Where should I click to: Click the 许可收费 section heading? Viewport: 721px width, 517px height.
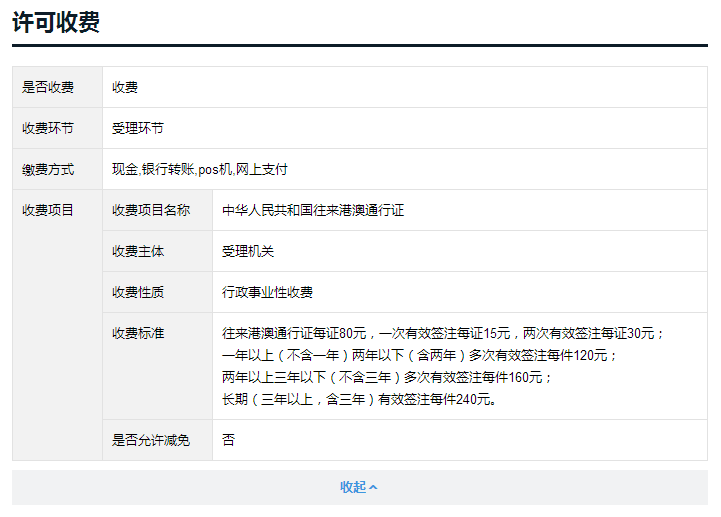(x=56, y=23)
